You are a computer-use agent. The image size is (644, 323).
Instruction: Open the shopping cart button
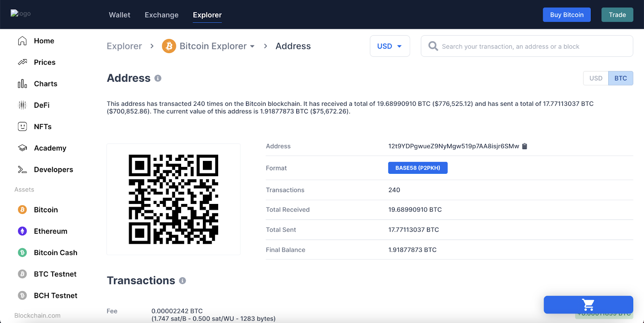click(x=588, y=304)
